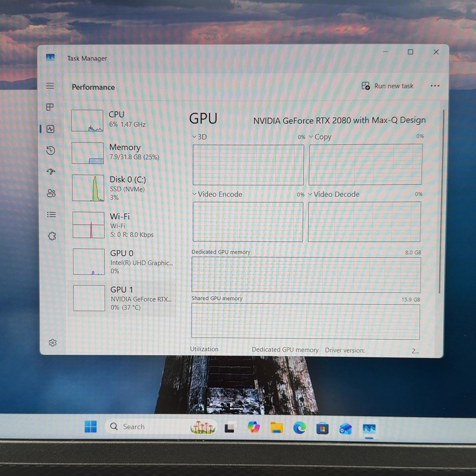The image size is (476, 476).
Task: Click the Wi-Fi mini graph thumbnail
Action: click(x=88, y=225)
